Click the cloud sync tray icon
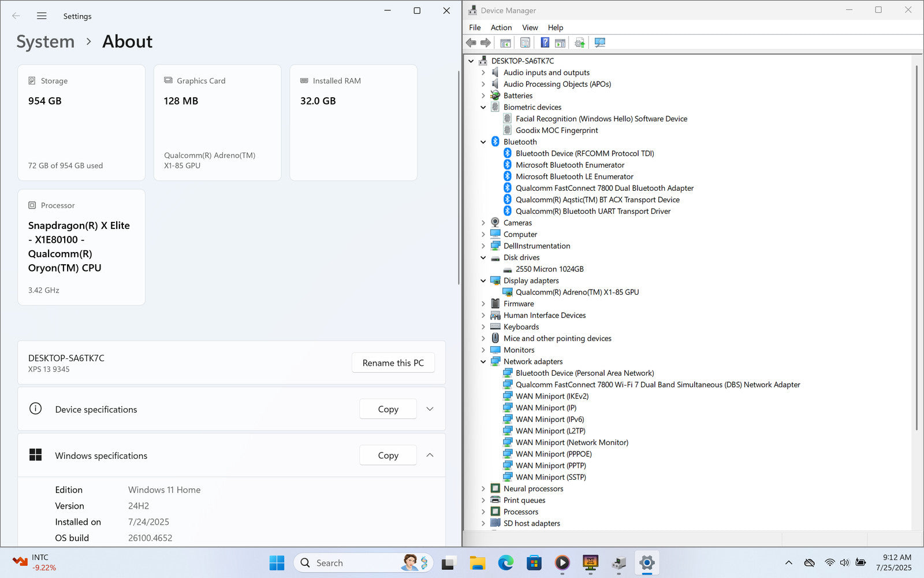Image resolution: width=924 pixels, height=578 pixels. tap(810, 563)
